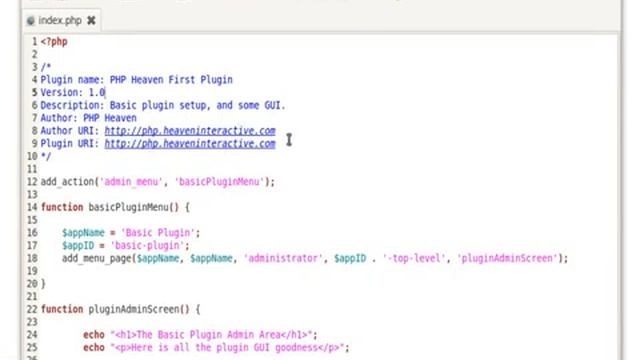Click 'Plugin name: PHP Heaven First Plugin' text

[136, 80]
